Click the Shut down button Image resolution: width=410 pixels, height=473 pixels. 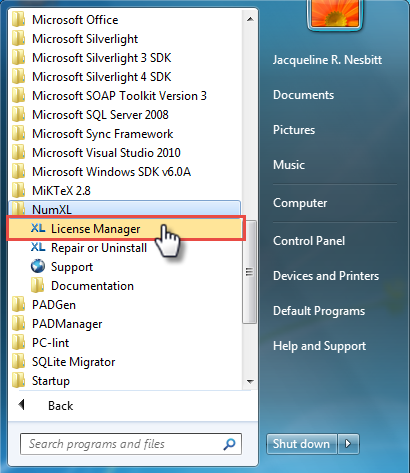(x=302, y=444)
